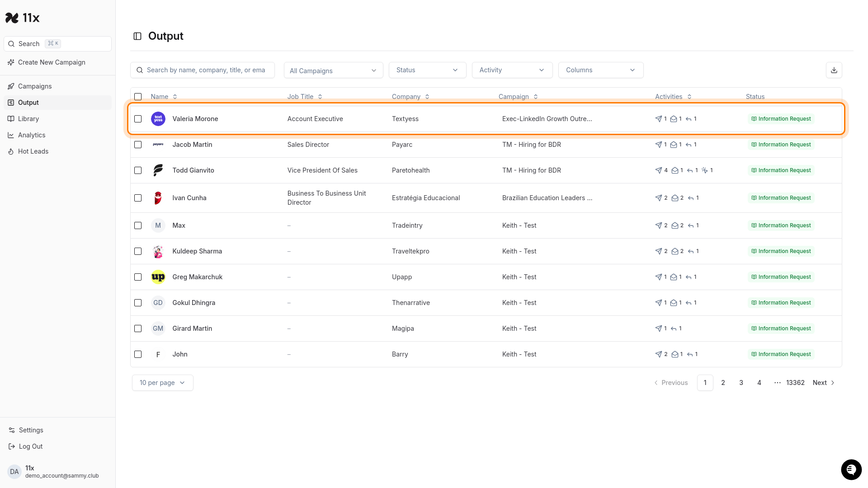Viewport: 868px width, 488px height.
Task: Check the Ivan Cunha row checkbox
Action: [x=138, y=198]
